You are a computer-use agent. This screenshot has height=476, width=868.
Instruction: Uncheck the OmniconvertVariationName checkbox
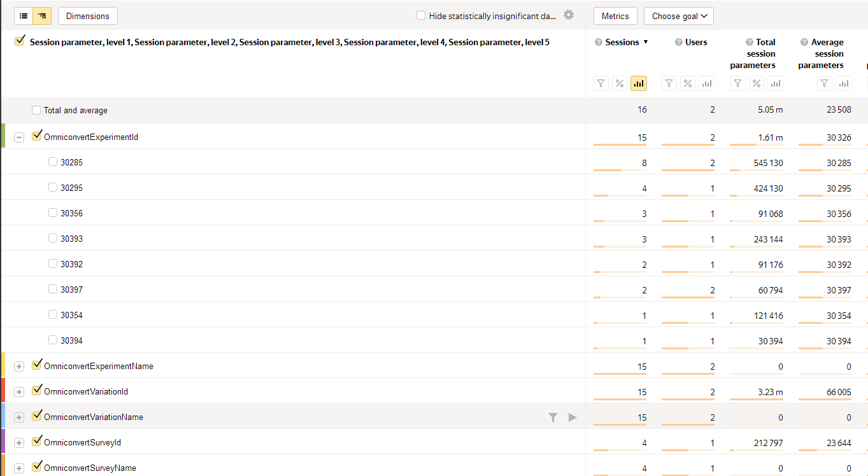click(x=37, y=416)
